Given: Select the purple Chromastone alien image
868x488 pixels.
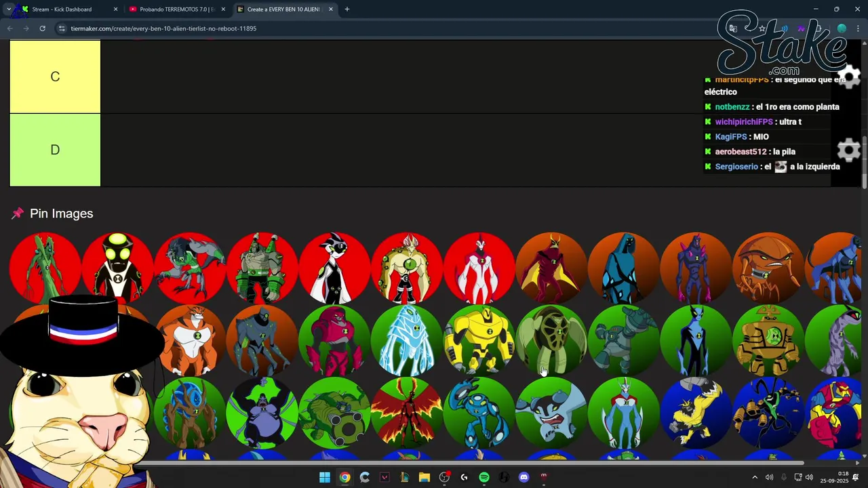Looking at the screenshot, I should [x=696, y=268].
